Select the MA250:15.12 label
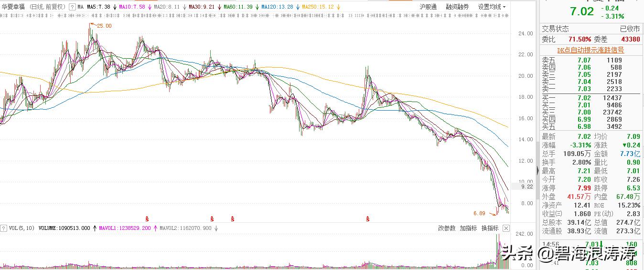644x270 pixels. (x=318, y=7)
